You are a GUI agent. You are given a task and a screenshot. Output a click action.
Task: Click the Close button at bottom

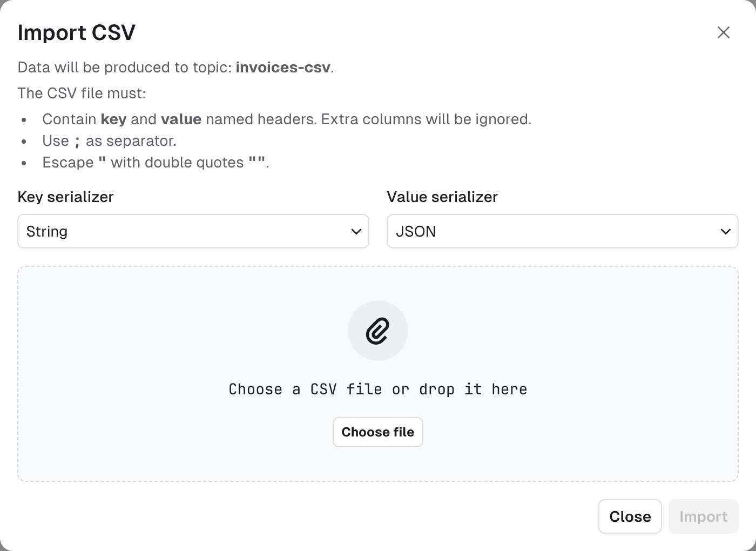pos(630,516)
